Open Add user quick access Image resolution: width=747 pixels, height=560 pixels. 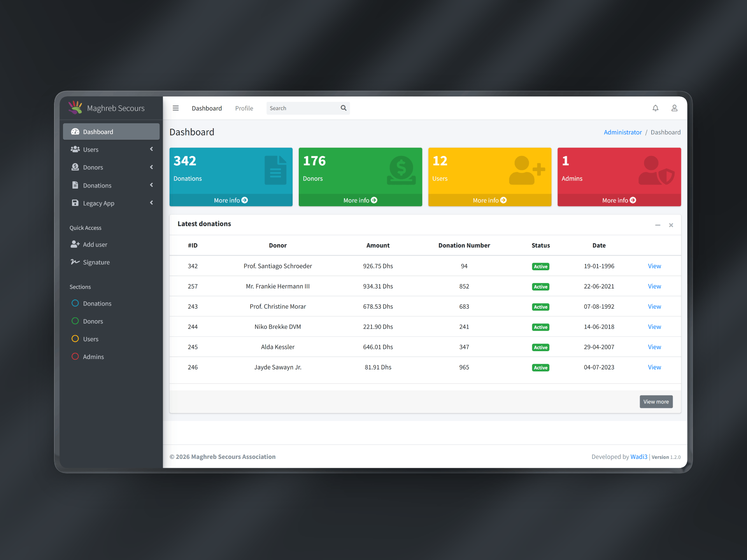(95, 244)
